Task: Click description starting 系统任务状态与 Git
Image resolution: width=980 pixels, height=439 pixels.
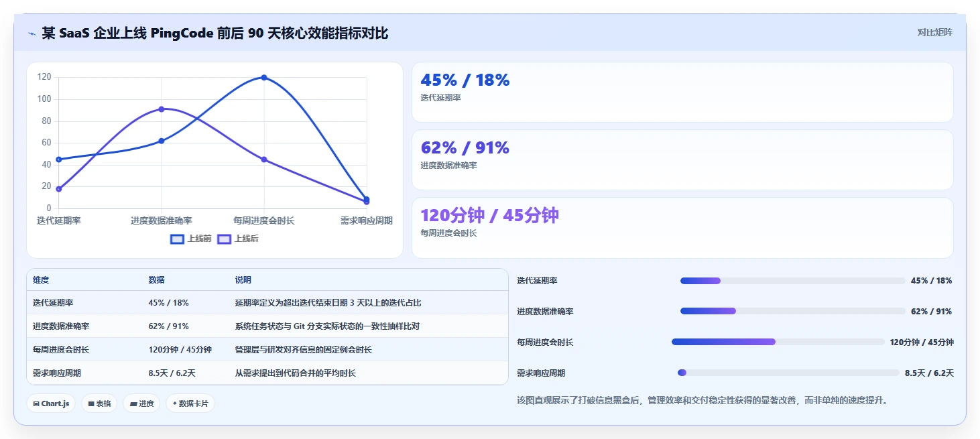Action: click(327, 326)
